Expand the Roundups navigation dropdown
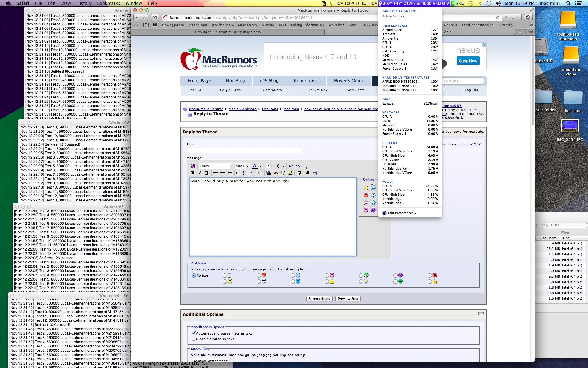This screenshot has width=588, height=368. (x=306, y=81)
